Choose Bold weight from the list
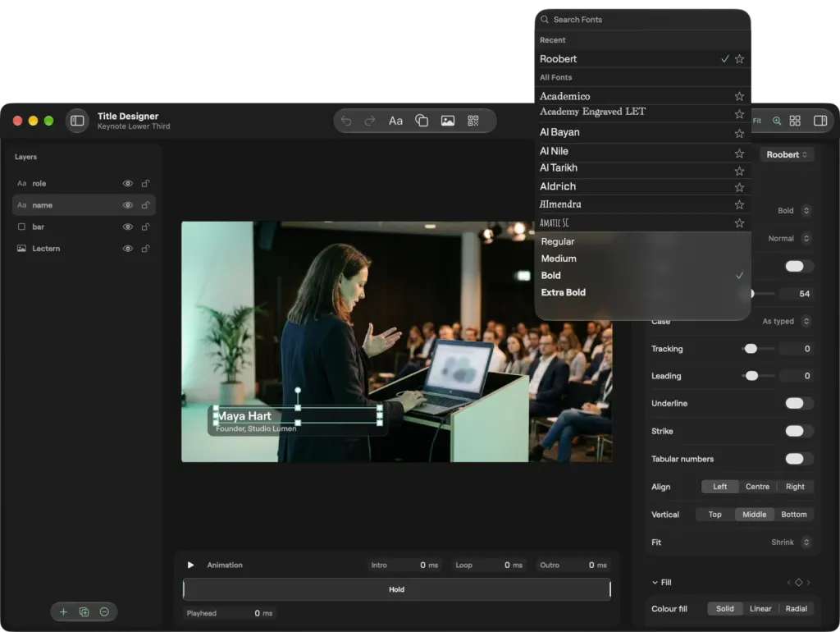 [x=642, y=275]
